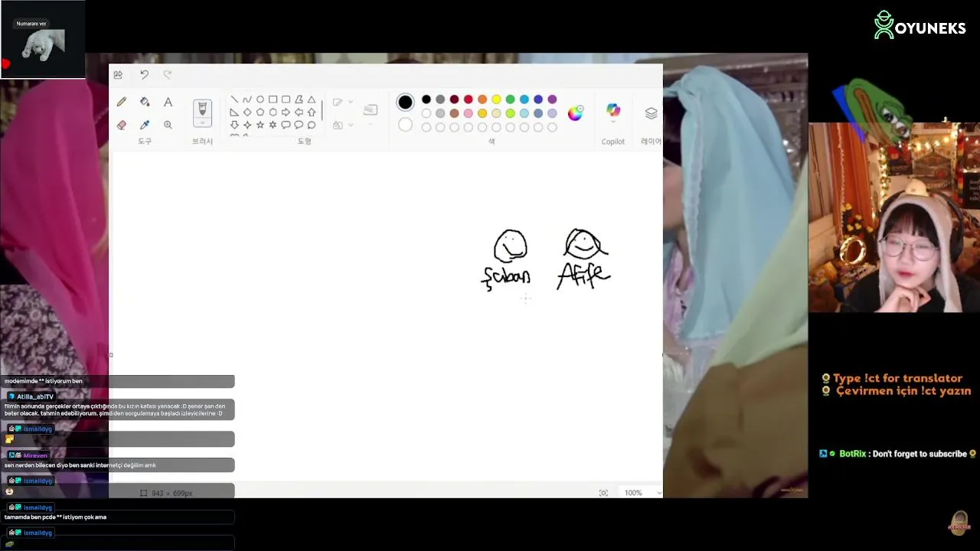Viewport: 980px width, 551px height.
Task: Open the Copilot menu
Action: [x=613, y=113]
